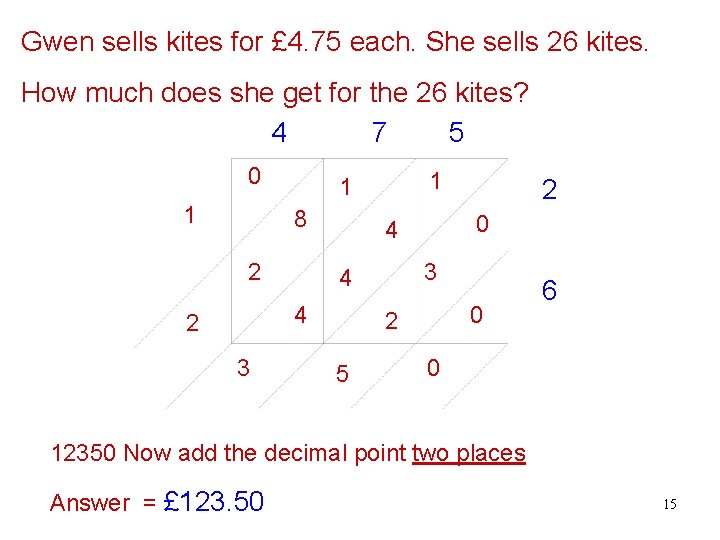Click the slide number 15
This screenshot has width=720, height=540.
pos(669,504)
